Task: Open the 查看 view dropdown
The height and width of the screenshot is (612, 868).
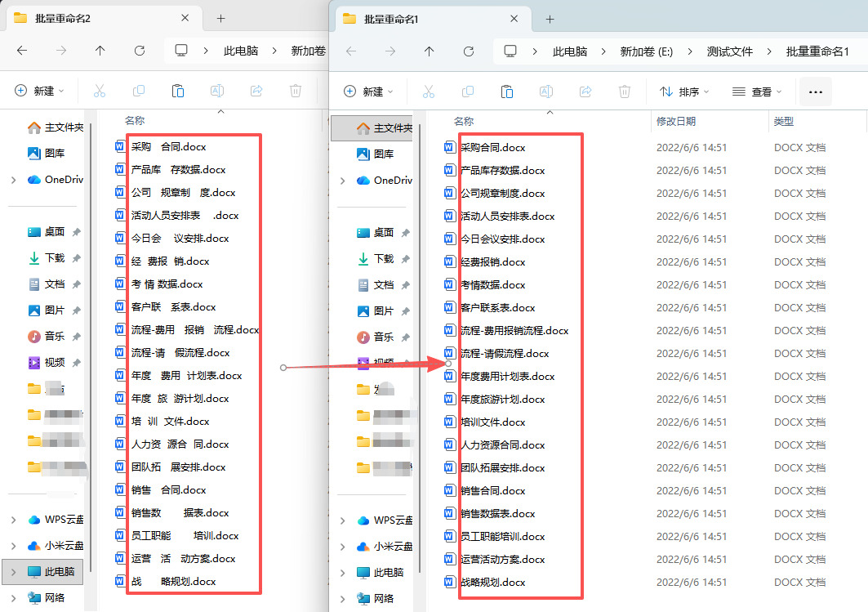Action: pyautogui.click(x=757, y=92)
